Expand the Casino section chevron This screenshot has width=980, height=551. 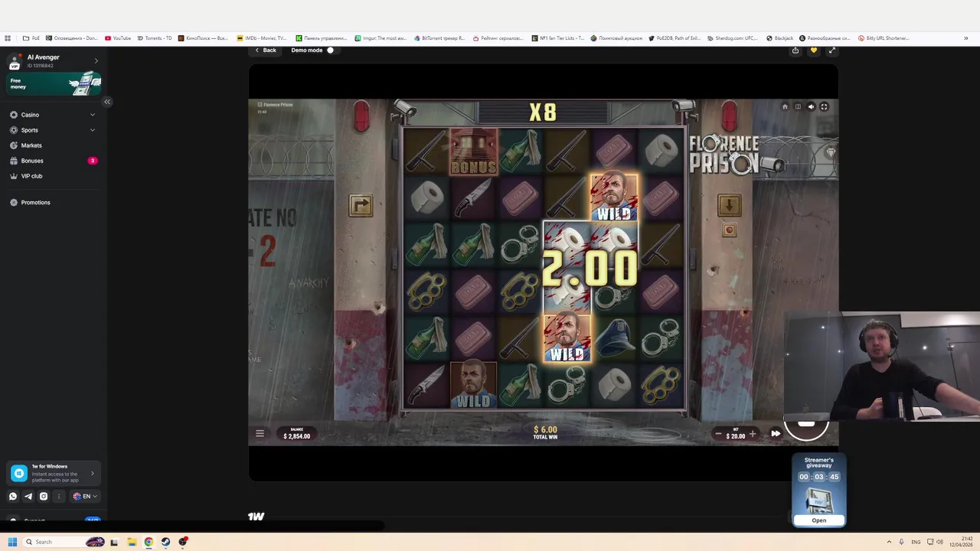tap(93, 115)
